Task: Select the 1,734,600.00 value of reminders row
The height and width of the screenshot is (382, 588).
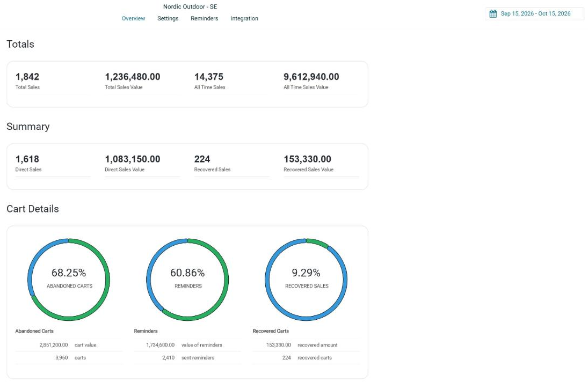Action: (x=187, y=345)
